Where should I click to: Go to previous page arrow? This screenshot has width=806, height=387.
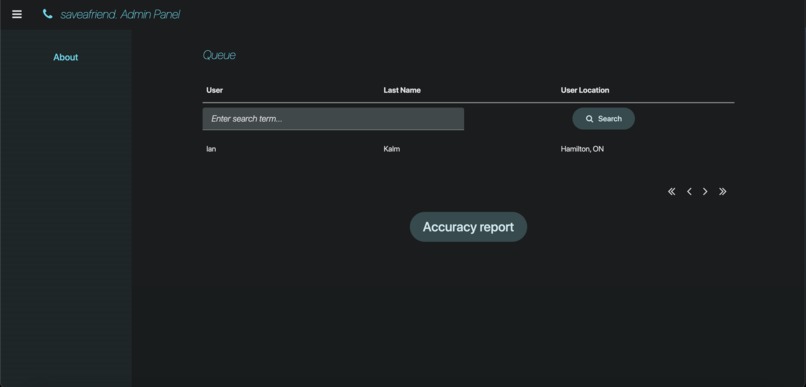tap(689, 191)
